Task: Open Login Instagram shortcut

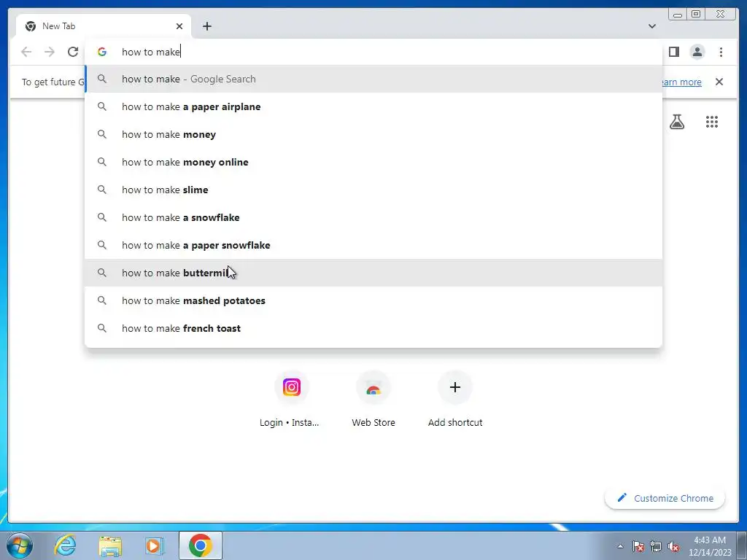Action: point(292,399)
